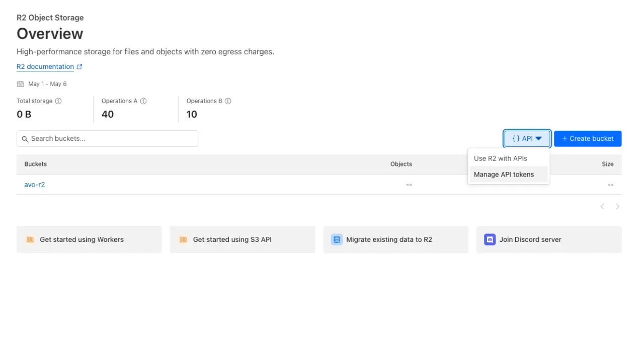This screenshot has width=644, height=342.
Task: Click the Migrate existing data database icon
Action: 337,239
